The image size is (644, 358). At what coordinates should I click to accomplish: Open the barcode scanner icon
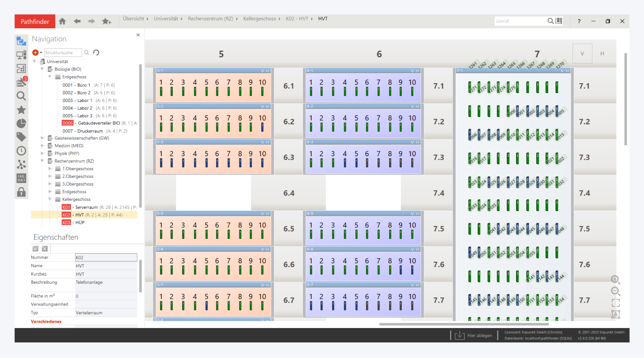coord(559,21)
